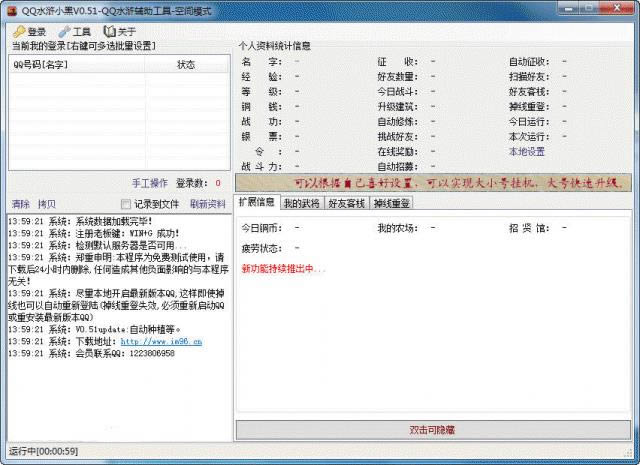Click the 今日运行 label
Viewport: 640px width, 465px height.
(x=529, y=122)
